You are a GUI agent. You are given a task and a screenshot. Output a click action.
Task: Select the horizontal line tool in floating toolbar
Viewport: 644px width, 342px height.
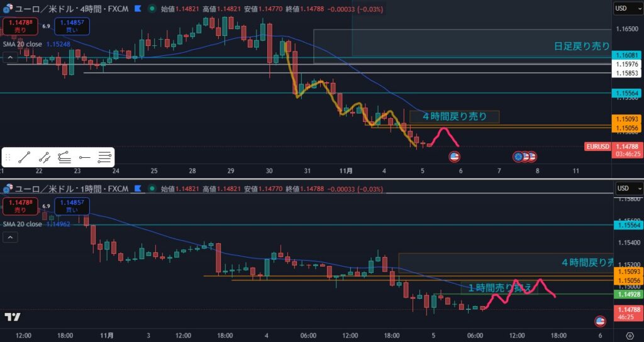pos(104,157)
